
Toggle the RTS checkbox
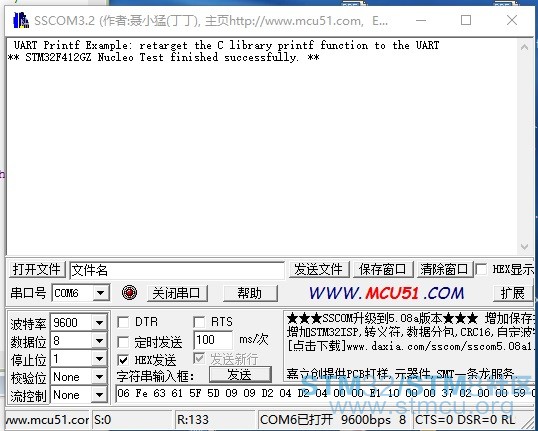(199, 322)
